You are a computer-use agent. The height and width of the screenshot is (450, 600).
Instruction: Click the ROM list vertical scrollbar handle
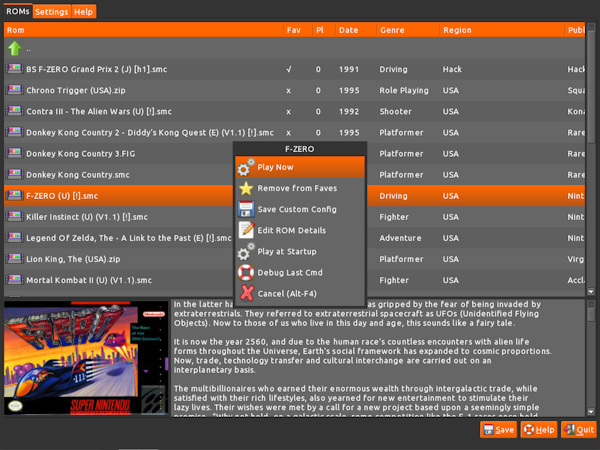point(591,86)
